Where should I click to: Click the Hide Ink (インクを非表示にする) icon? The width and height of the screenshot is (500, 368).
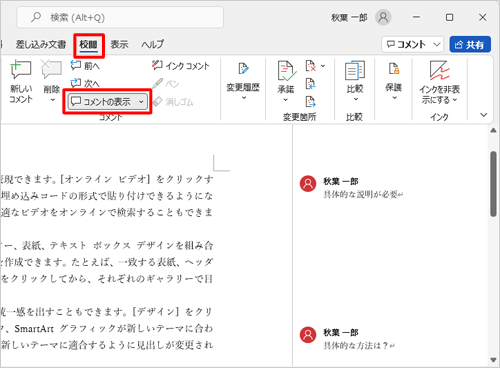click(x=439, y=70)
